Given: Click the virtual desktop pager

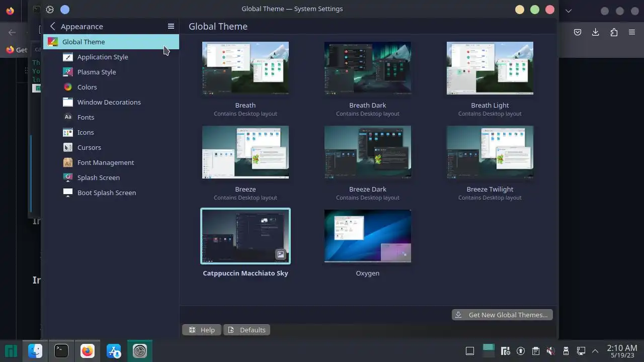Looking at the screenshot, I should click(489, 351).
